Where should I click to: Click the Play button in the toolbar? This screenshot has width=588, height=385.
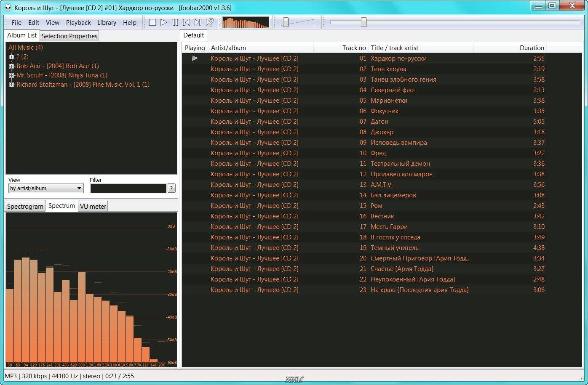coord(164,22)
